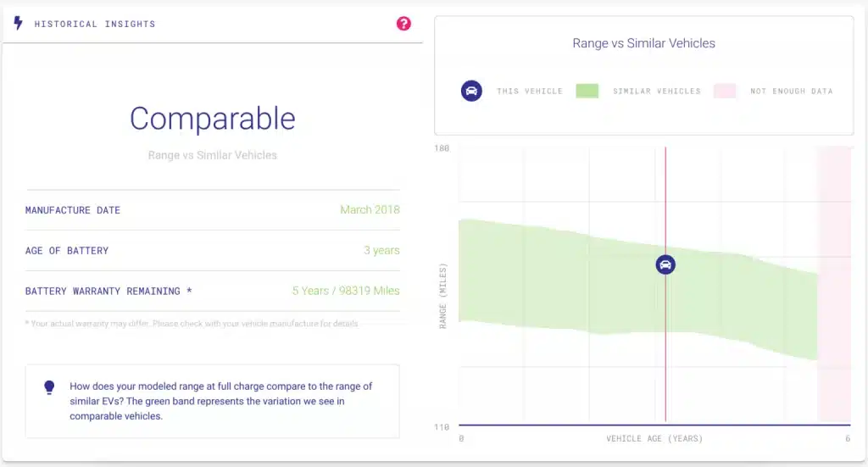Click the Age of Battery label
Image resolution: width=868 pixels, height=467 pixels.
(x=67, y=251)
